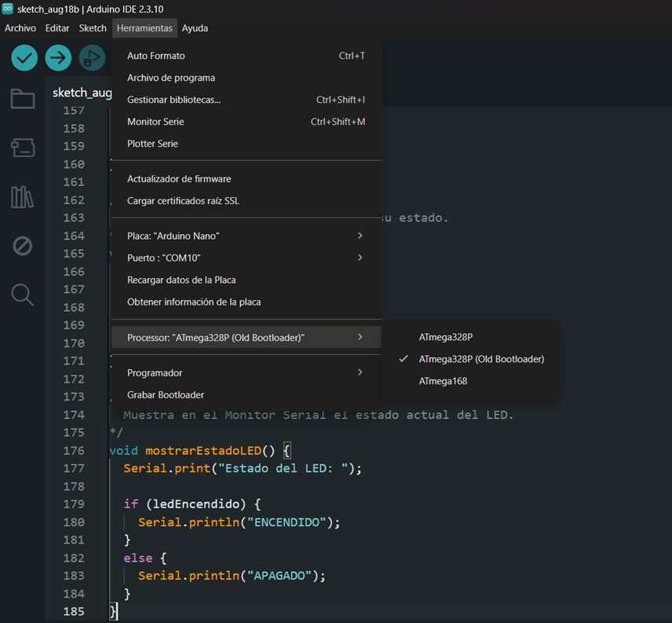Place cursor after closing brace on line 185

(117, 611)
